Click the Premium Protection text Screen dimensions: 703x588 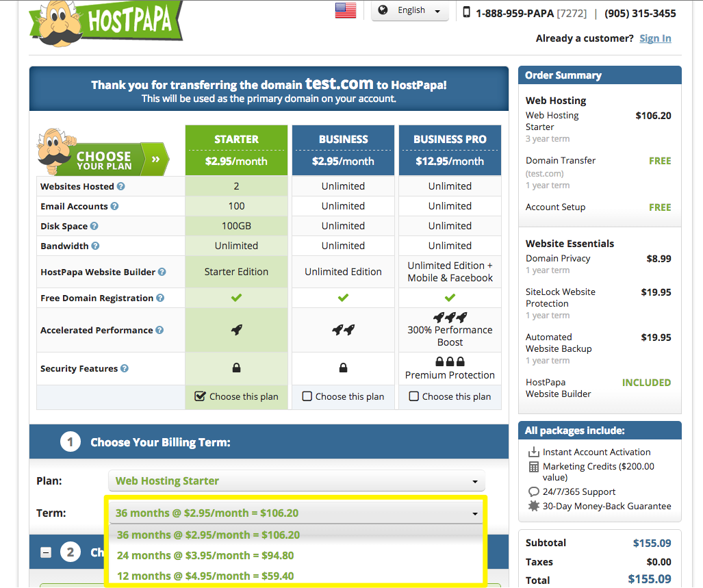coord(450,375)
